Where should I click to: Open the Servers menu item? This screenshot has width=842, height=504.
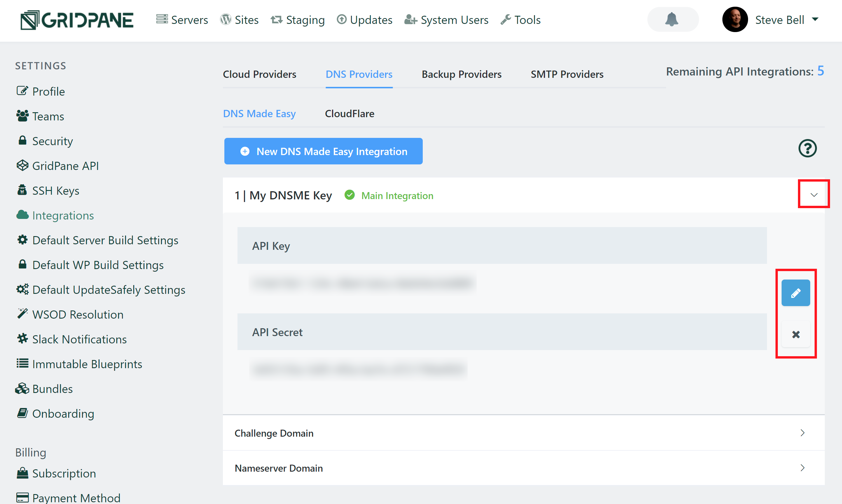click(182, 20)
